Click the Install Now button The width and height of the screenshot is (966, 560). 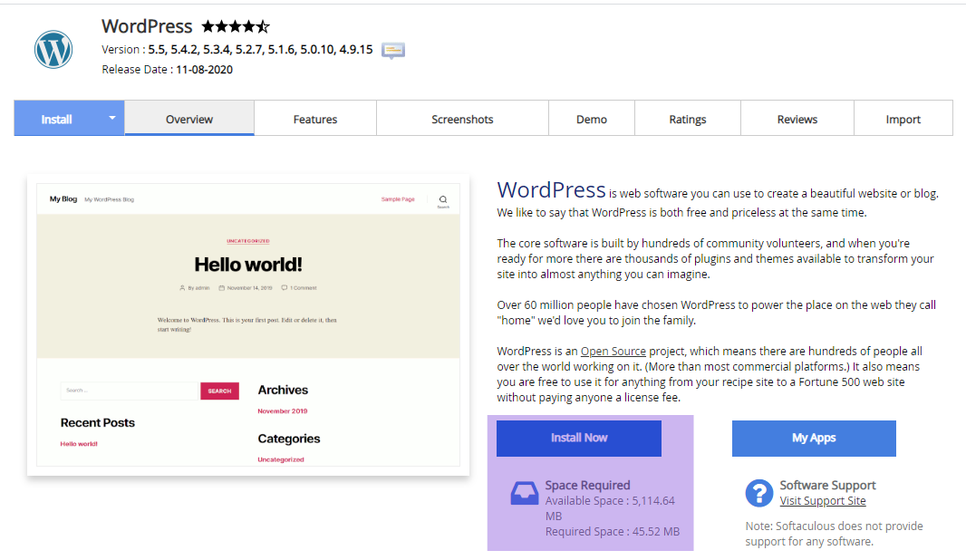click(x=579, y=438)
